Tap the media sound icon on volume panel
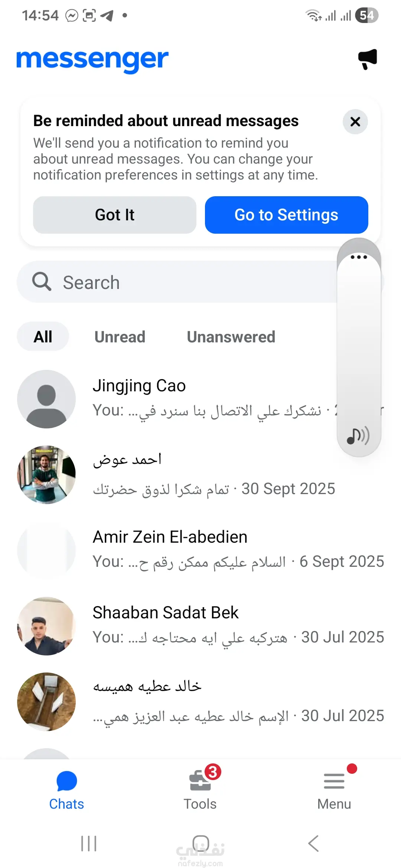Screen dimensions: 401x868 [x=358, y=435]
